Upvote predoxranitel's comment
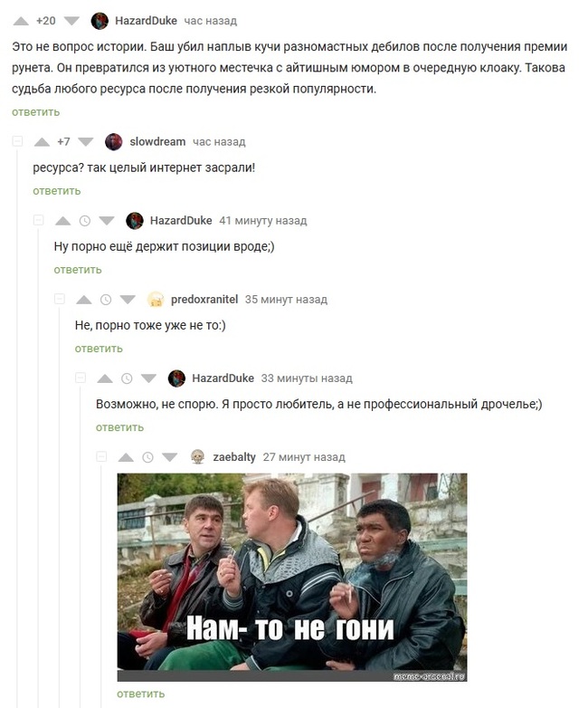Image resolution: width=588 pixels, height=708 pixels. [84, 300]
